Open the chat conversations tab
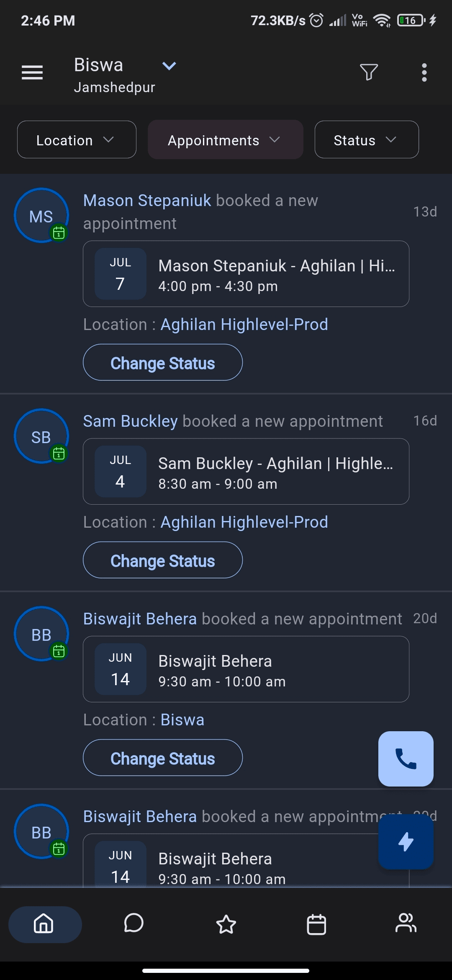 tap(134, 923)
